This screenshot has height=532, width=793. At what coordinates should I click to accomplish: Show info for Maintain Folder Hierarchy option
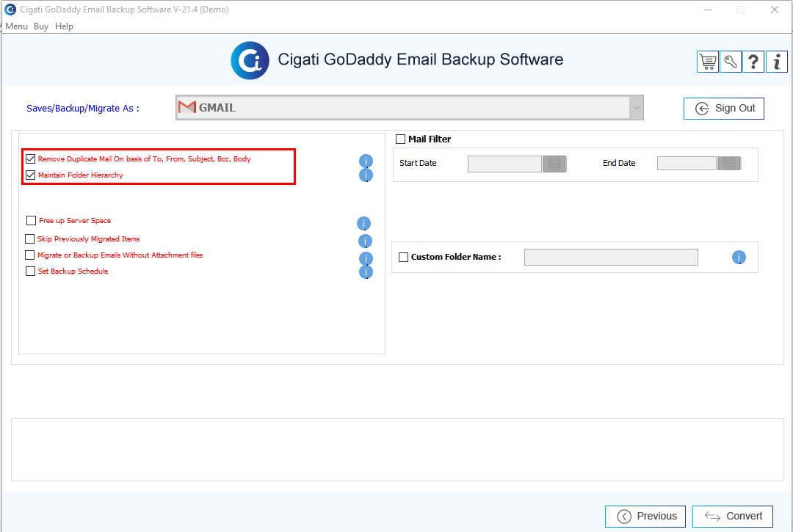click(x=366, y=175)
